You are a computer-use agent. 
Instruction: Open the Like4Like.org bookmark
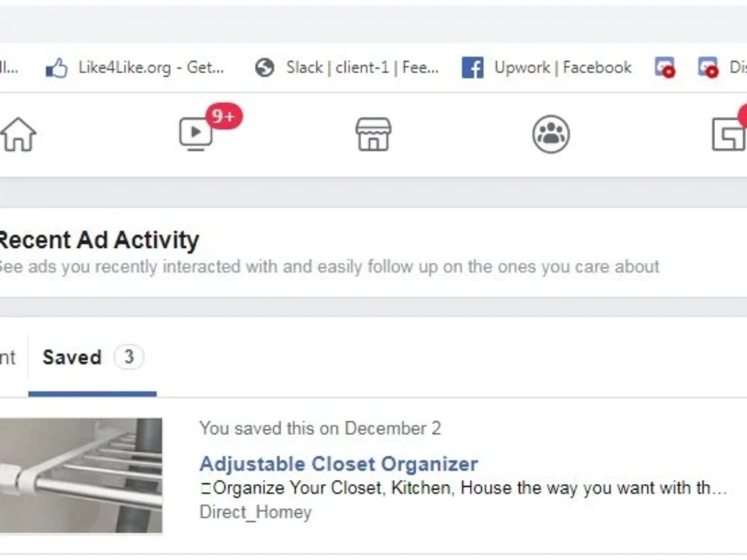134,68
